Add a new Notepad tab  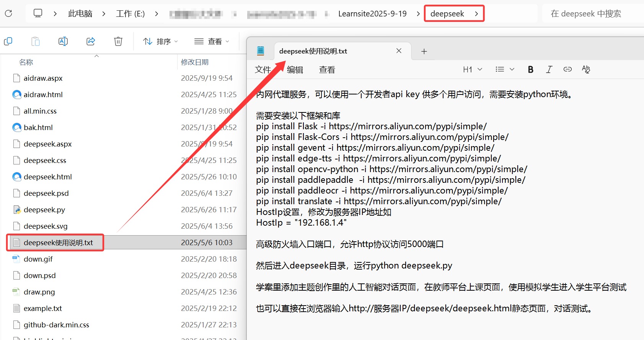point(424,51)
